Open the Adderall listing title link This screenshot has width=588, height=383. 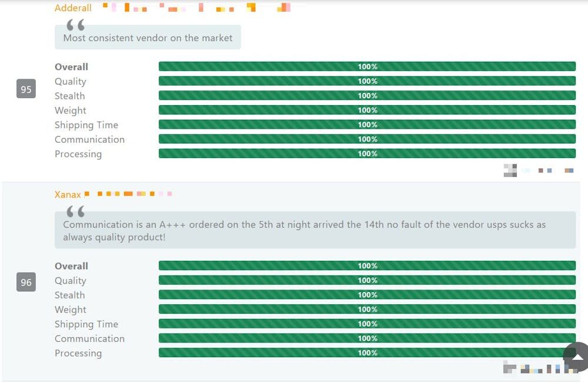click(73, 8)
